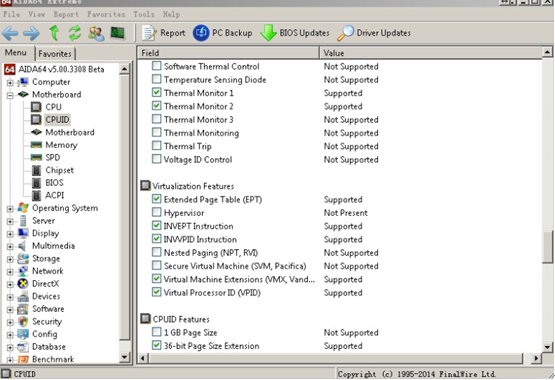Image resolution: width=555 pixels, height=380 pixels.
Task: Click the right pane scroll-down arrow
Action: pyautogui.click(x=547, y=347)
